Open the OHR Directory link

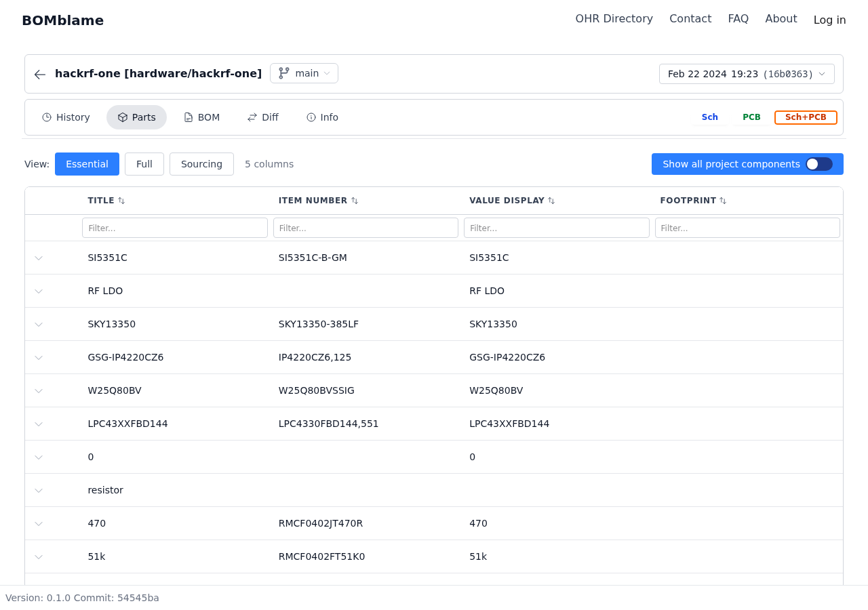click(x=614, y=19)
